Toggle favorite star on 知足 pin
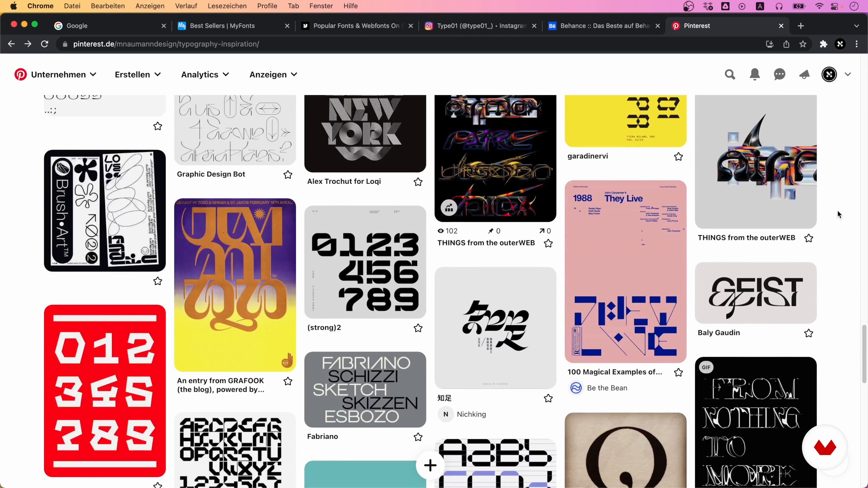The image size is (868, 488). [548, 398]
